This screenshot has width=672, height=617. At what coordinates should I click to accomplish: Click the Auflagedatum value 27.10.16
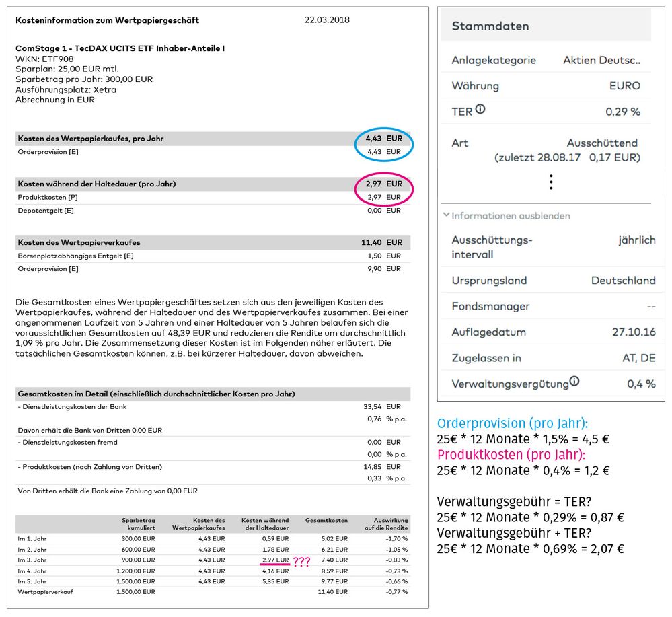[630, 332]
